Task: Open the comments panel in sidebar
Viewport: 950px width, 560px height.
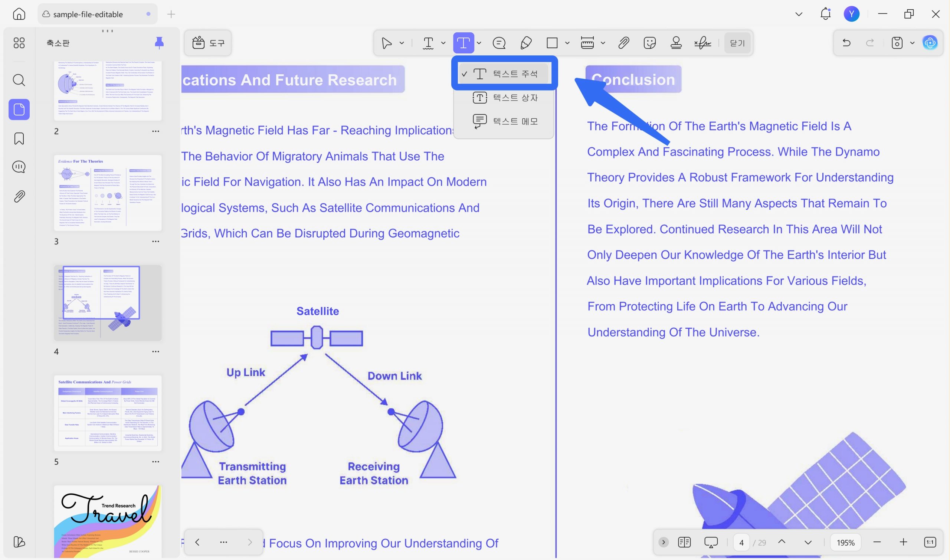Action: (x=19, y=167)
